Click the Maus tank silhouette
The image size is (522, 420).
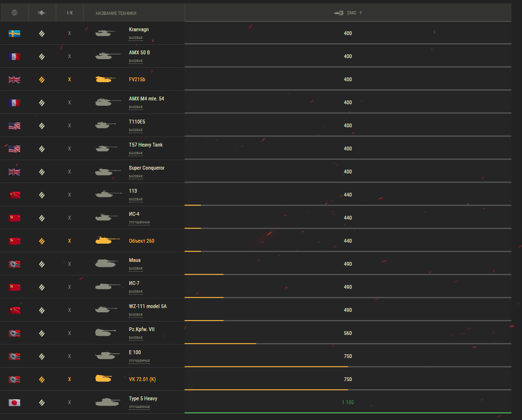pos(106,264)
